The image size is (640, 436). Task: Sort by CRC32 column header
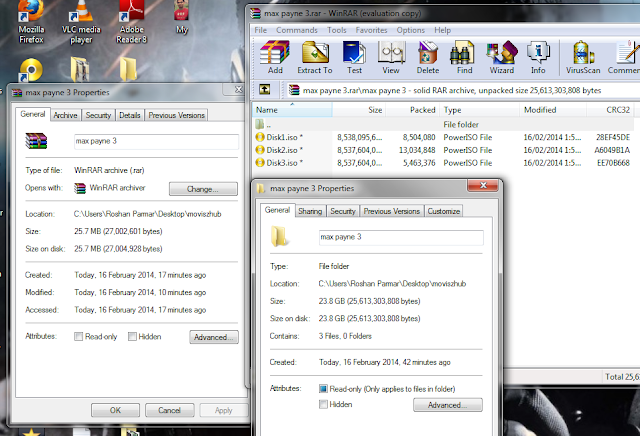click(611, 110)
